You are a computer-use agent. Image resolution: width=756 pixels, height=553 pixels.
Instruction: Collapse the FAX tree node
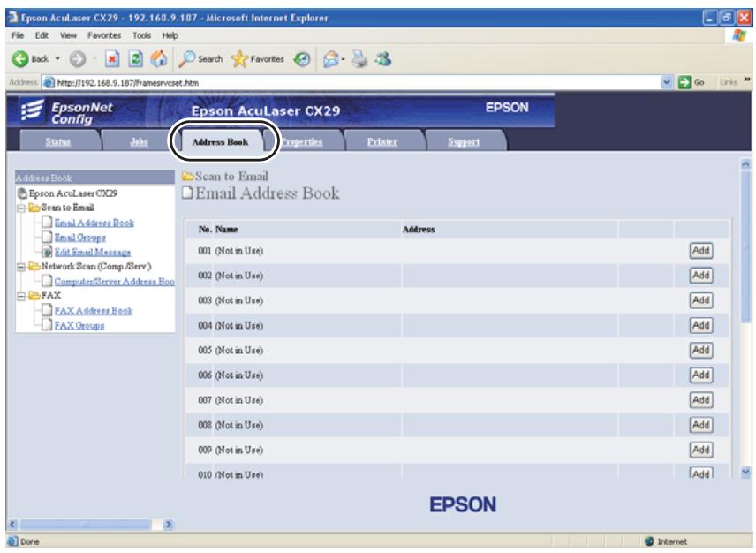(21, 297)
